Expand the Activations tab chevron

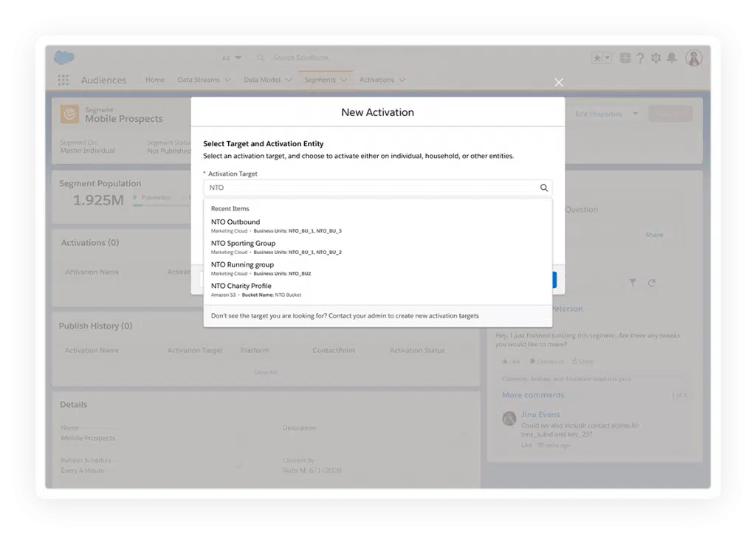pos(402,80)
